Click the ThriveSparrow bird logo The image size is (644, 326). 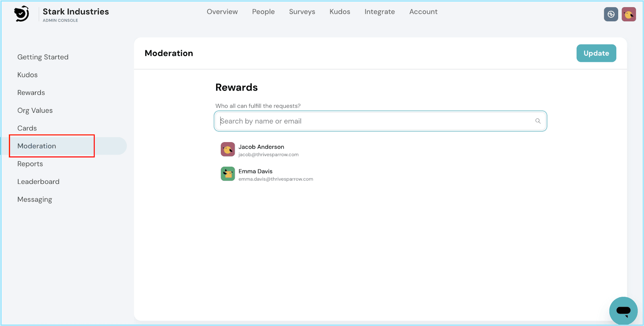tap(21, 14)
